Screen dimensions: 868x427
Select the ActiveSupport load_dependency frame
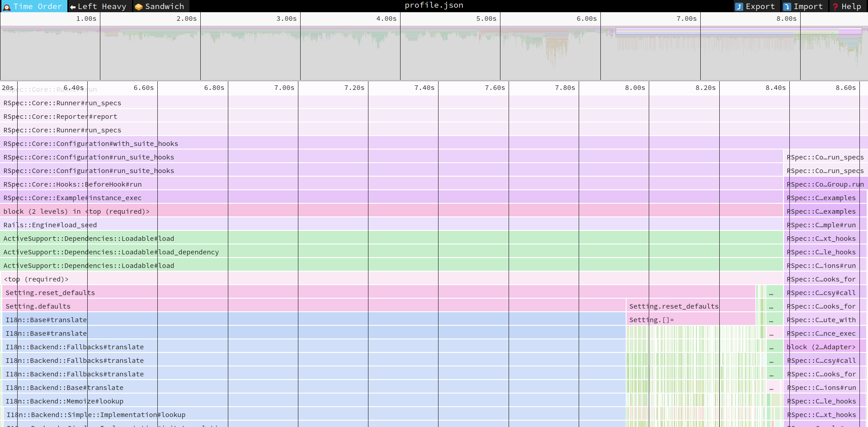tap(111, 252)
